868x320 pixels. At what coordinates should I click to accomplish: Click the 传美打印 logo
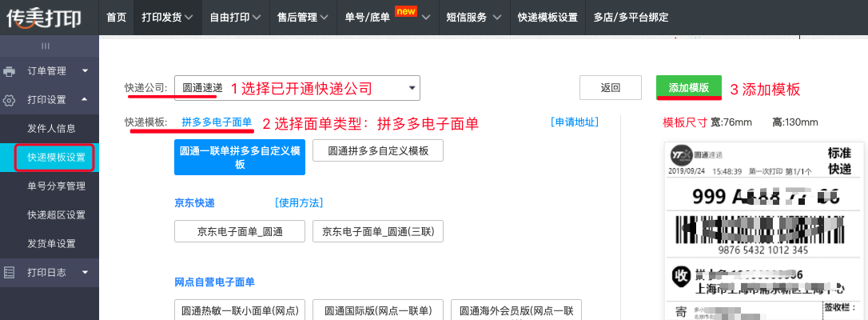44,18
